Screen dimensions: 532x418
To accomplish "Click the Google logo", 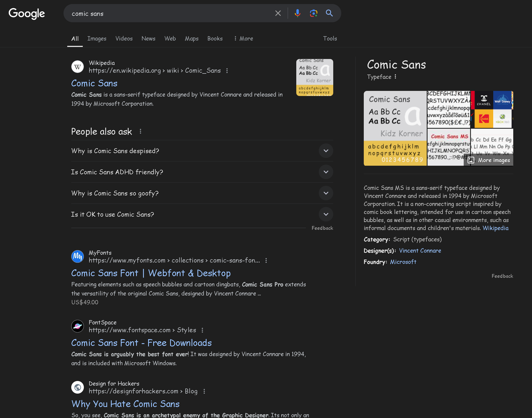I will [x=27, y=13].
